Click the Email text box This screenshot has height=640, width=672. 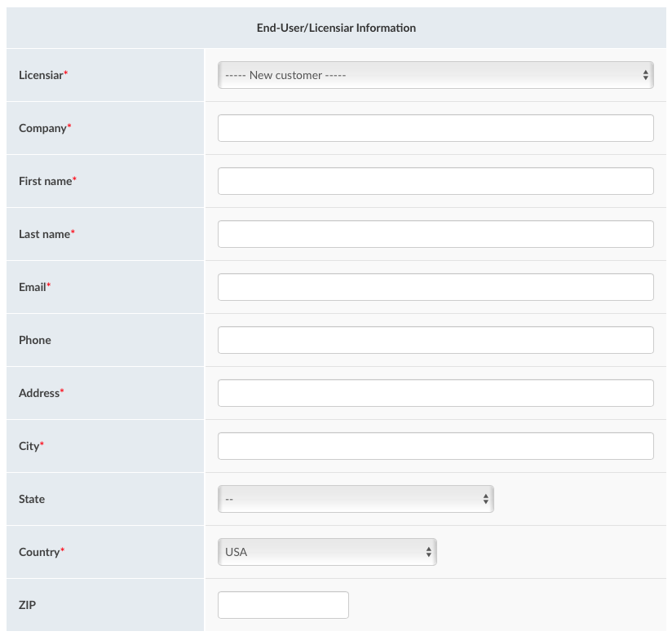435,287
